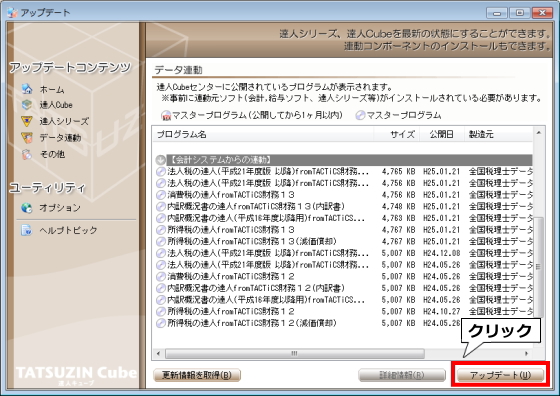Image resolution: width=560 pixels, height=396 pixels.
Task: Open その他 sidebar icon
Action: pos(27,154)
